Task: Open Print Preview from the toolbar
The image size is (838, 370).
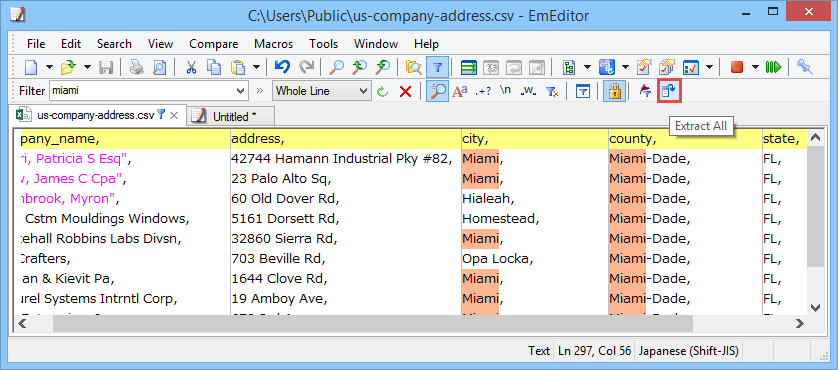Action: point(159,67)
